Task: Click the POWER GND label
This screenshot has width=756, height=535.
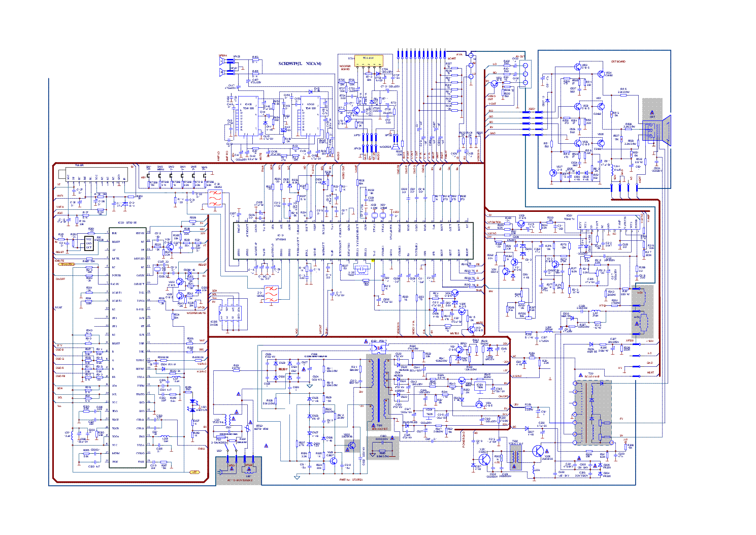Action: tap(464, 438)
